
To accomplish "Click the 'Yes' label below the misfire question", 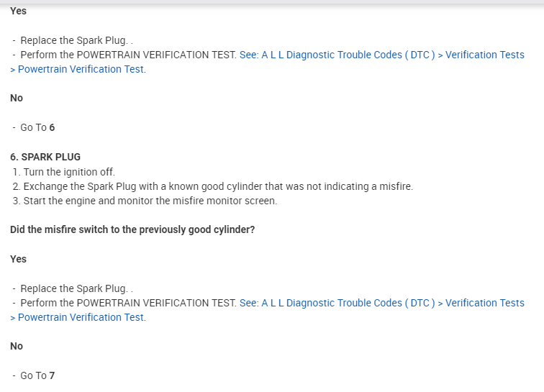I will pyautogui.click(x=19, y=259).
